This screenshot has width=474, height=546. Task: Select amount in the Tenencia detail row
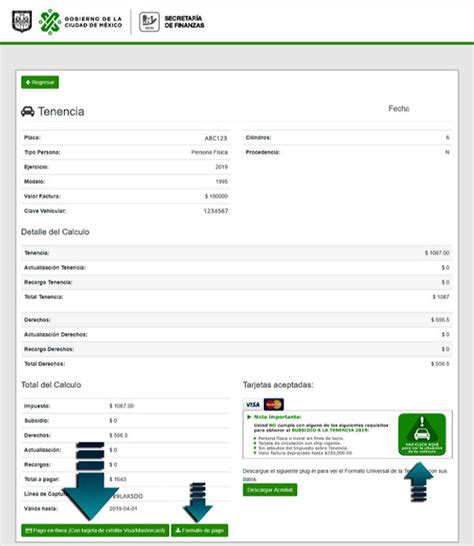click(x=437, y=253)
